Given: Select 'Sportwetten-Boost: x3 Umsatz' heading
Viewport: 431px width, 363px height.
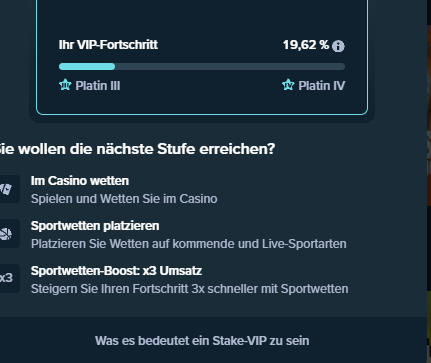Looking at the screenshot, I should pyautogui.click(x=116, y=271).
